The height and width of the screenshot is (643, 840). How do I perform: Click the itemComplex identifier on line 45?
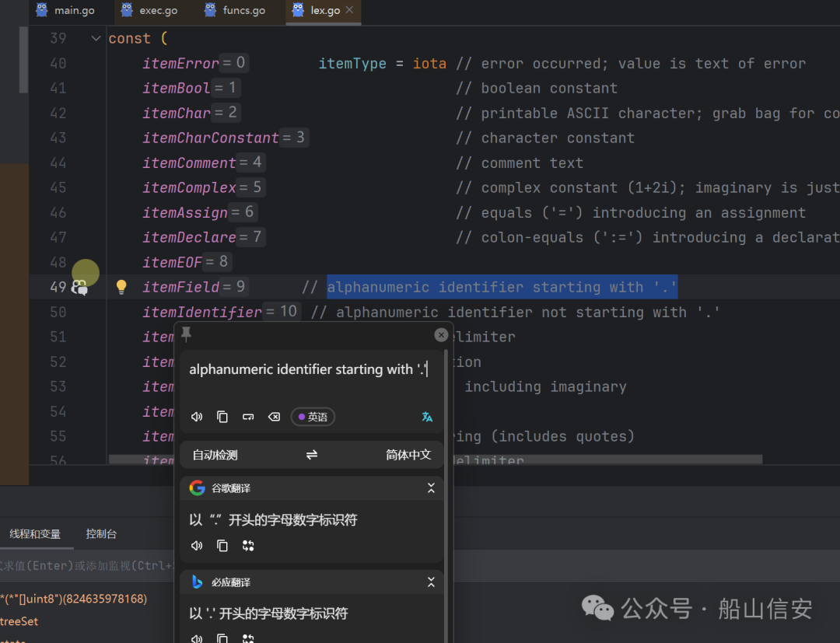tap(189, 188)
